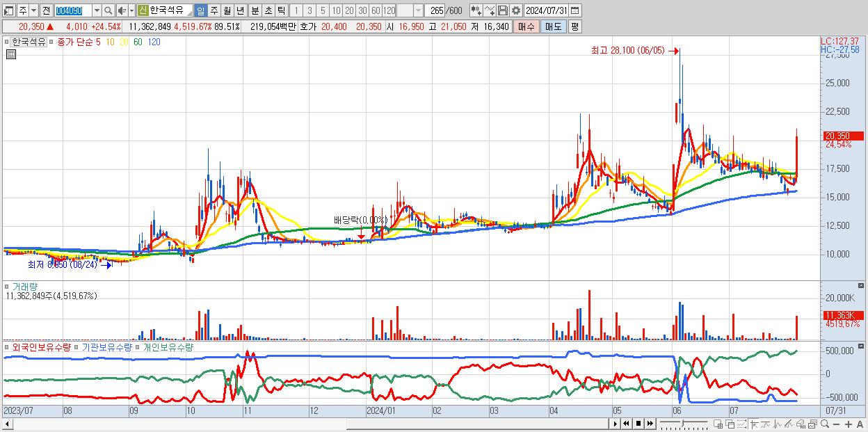
Task: Click the 평 button
Action: click(574, 26)
